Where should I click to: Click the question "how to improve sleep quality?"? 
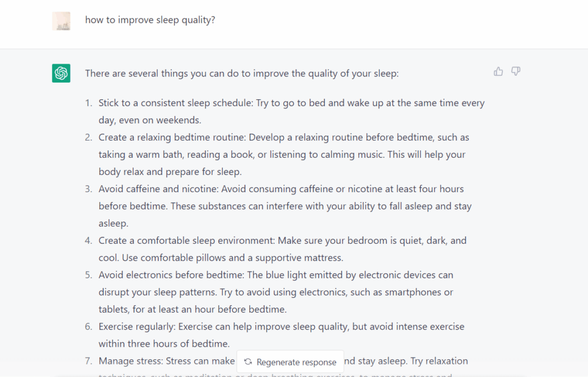point(150,20)
